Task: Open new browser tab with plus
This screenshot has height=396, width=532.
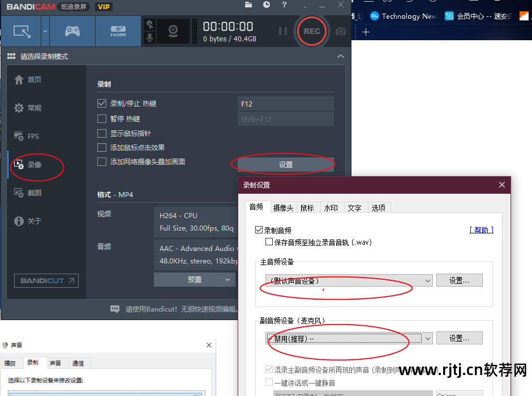Action: (x=366, y=32)
